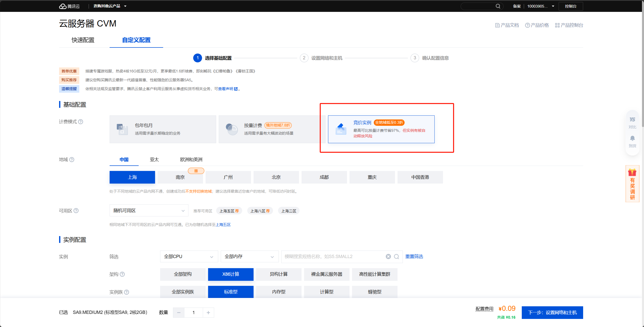
Task: Click the help icon next to 地域
Action: (x=72, y=160)
